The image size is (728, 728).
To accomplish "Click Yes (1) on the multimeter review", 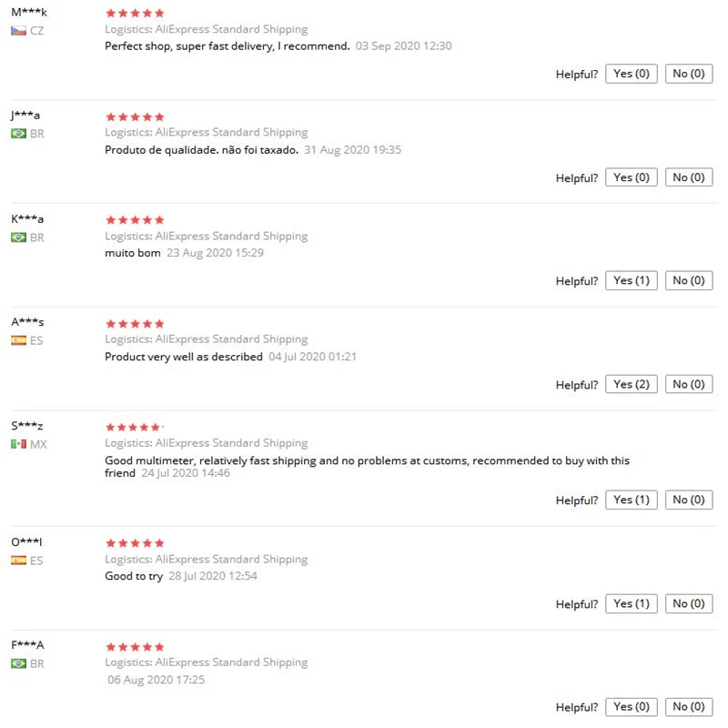I will 632,500.
